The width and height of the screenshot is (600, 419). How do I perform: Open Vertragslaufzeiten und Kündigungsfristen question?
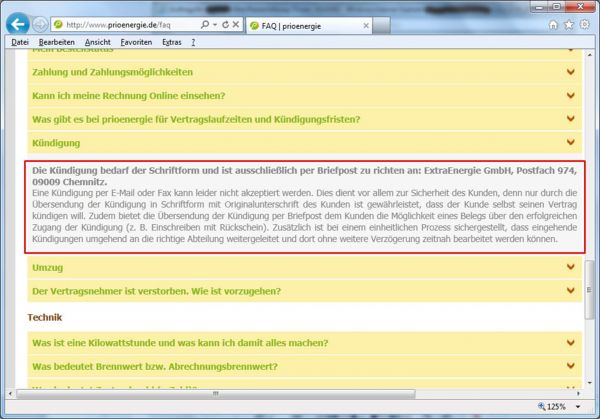click(196, 119)
